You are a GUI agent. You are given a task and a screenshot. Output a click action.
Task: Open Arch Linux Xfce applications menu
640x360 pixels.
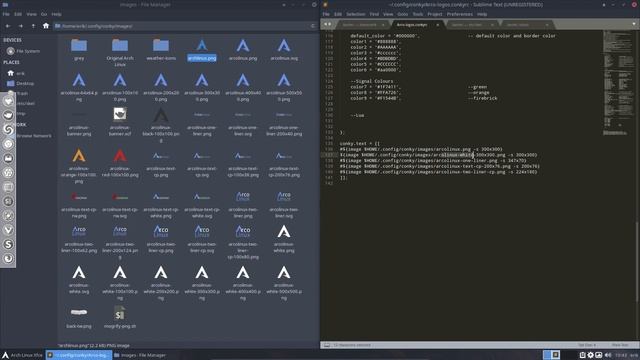pos(22,355)
